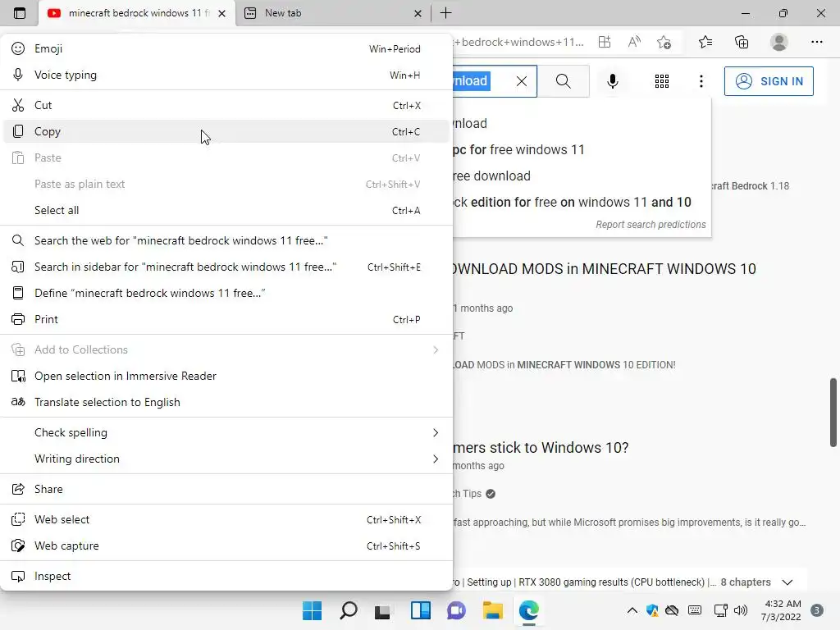The height and width of the screenshot is (630, 840).
Task: Click the Emoji smiley icon
Action: 18,48
